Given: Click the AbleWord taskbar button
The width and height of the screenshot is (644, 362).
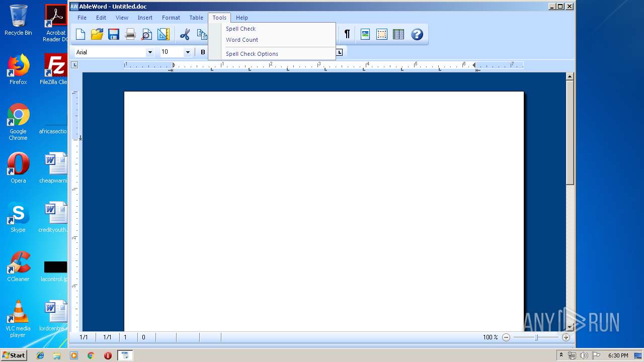Looking at the screenshot, I should [125, 355].
